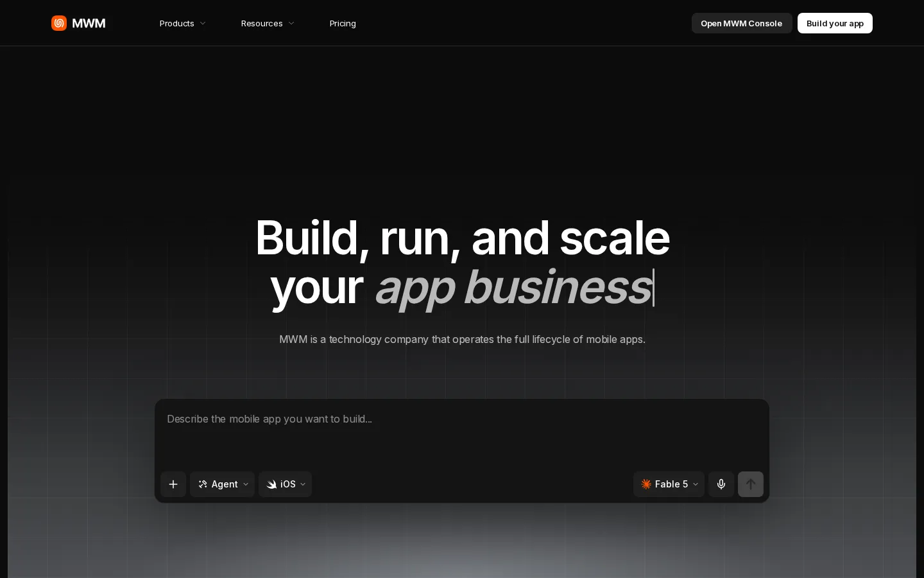The image size is (924, 578).
Task: Open the Fable 5 model dropdown
Action: point(669,484)
